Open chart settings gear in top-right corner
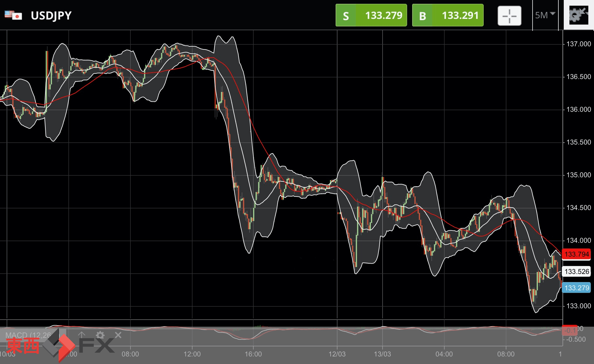Screen dimensions: 594x364 point(578,15)
